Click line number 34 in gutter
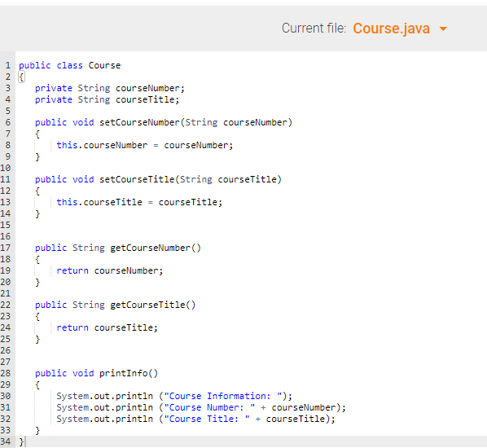Viewport: 487px width, 448px height. (6, 441)
